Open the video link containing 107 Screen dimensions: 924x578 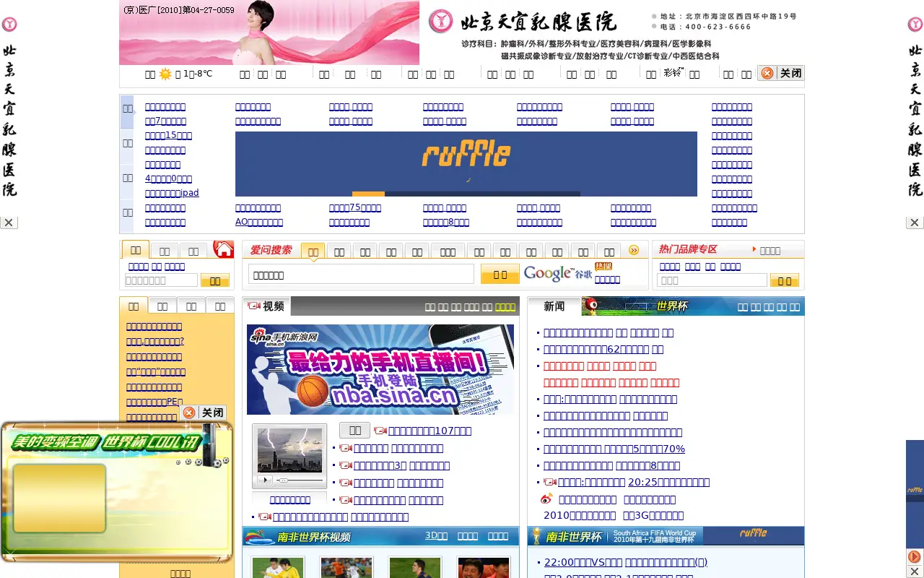pyautogui.click(x=430, y=431)
